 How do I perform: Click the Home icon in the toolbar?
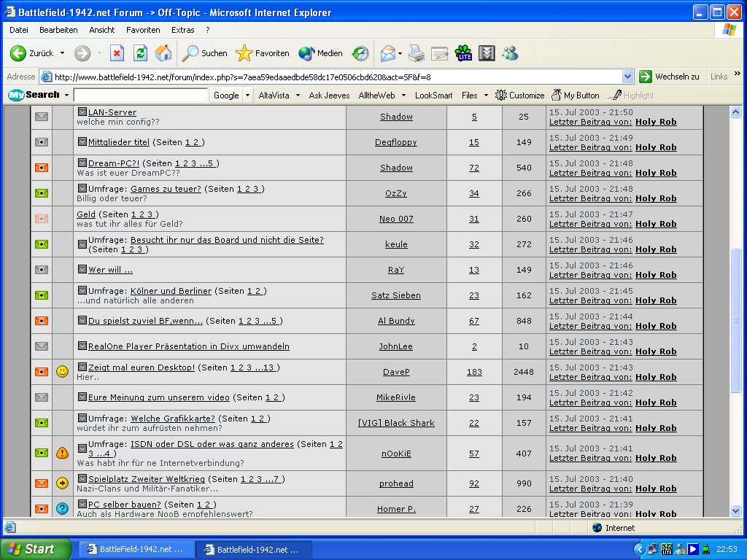tap(163, 53)
